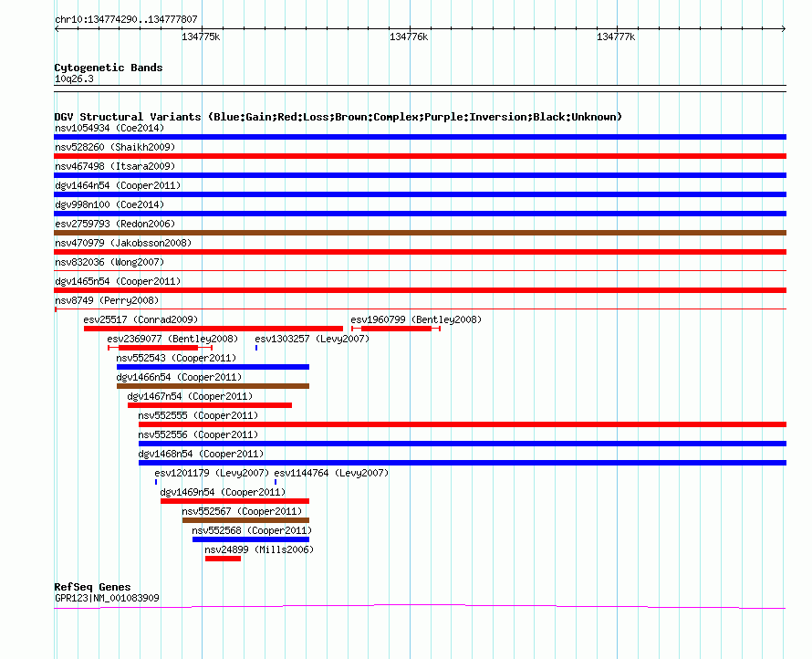The height and width of the screenshot is (659, 812).
Task: Select the nsv1054934 (Coe2014) label
Action: pos(109,128)
